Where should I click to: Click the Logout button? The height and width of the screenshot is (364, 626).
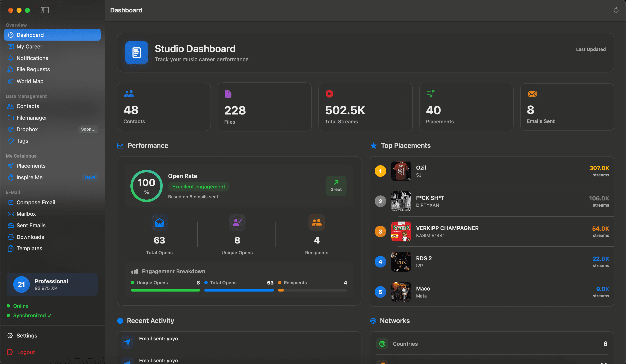point(26,352)
